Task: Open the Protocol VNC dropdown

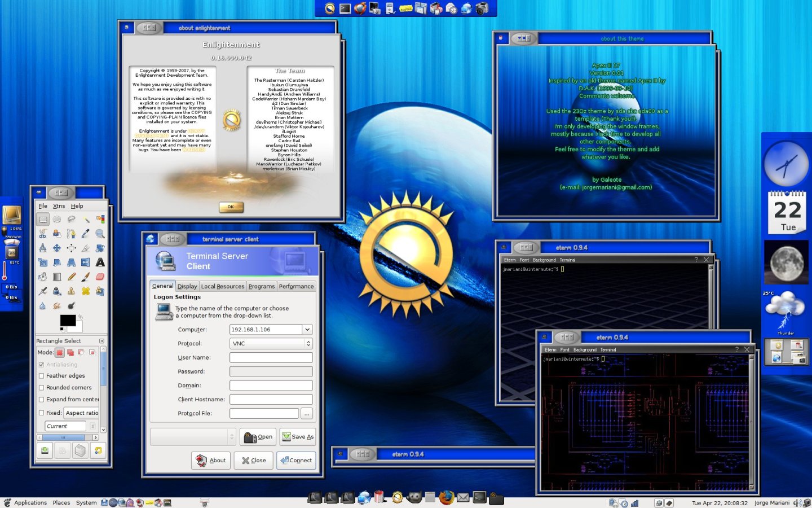Action: pos(271,343)
